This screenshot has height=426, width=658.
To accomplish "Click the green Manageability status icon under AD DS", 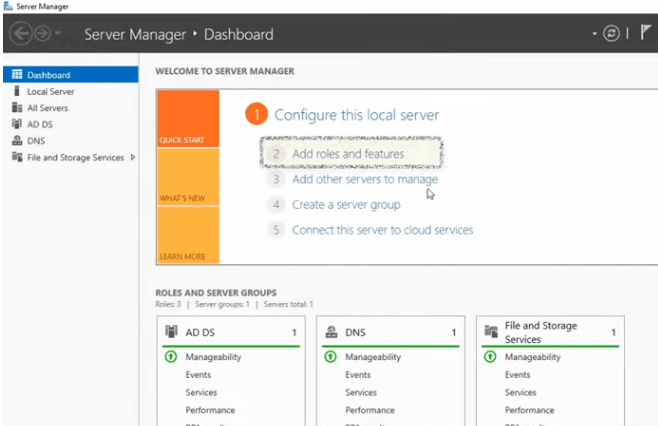I will [x=169, y=357].
